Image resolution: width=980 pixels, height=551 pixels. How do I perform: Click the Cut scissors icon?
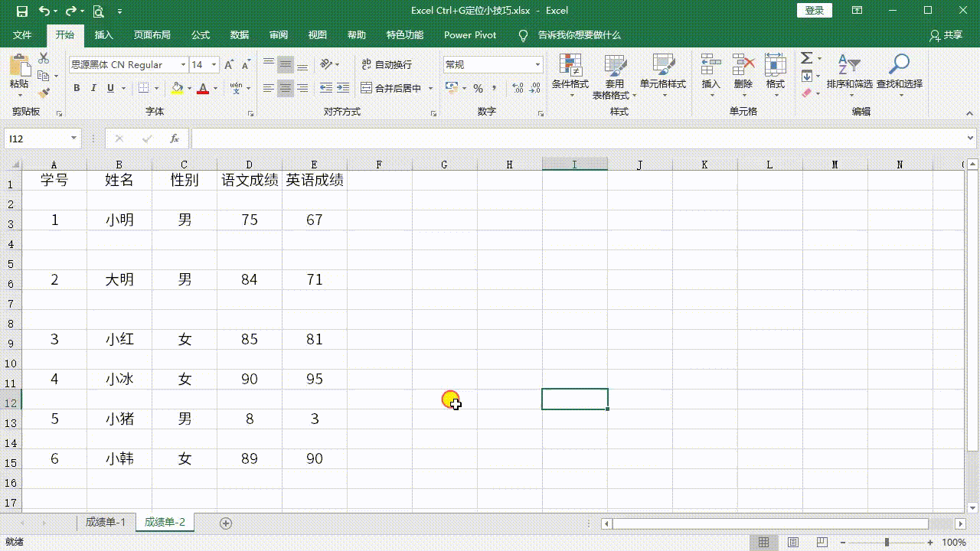click(44, 59)
